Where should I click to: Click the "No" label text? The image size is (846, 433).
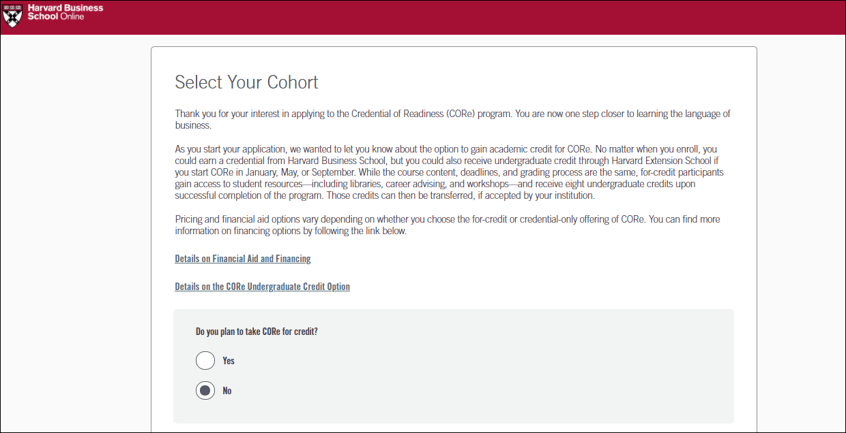227,390
